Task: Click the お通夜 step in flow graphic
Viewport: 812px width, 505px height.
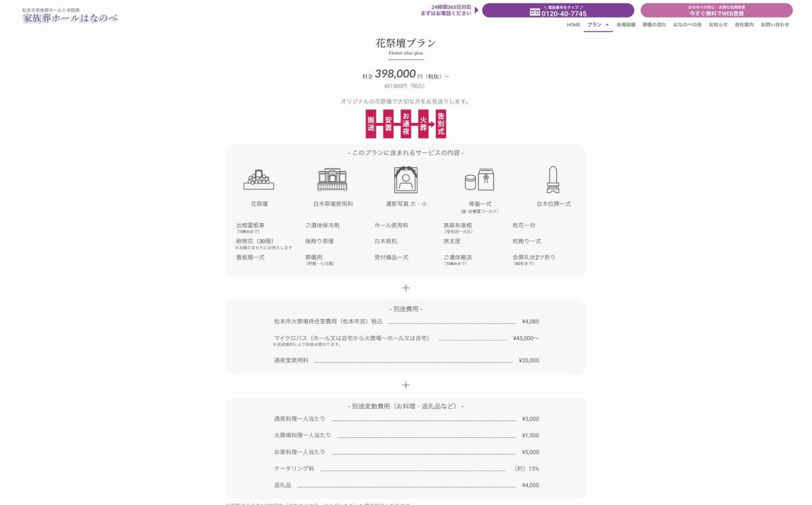Action: (406, 124)
